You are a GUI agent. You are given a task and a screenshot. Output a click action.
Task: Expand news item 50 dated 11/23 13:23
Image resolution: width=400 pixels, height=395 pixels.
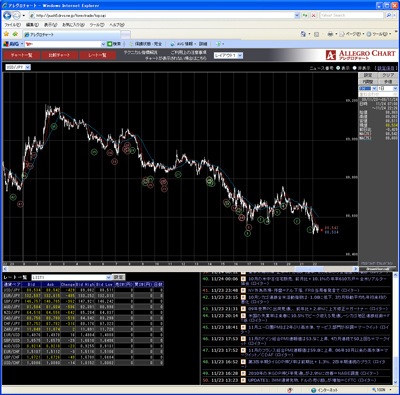point(243,380)
